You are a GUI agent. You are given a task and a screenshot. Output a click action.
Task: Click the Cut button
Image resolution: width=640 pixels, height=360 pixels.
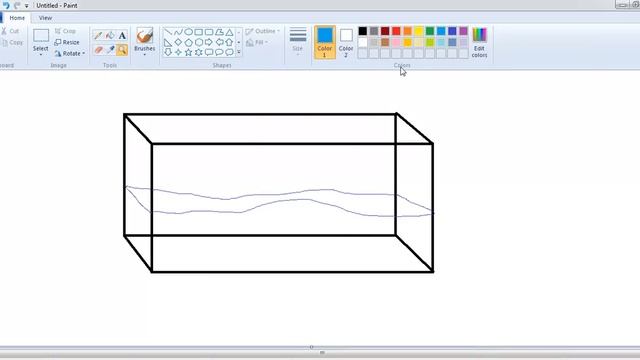tap(11, 31)
